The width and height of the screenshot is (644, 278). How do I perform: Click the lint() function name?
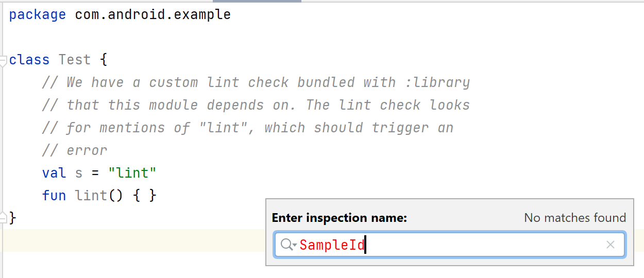91,195
